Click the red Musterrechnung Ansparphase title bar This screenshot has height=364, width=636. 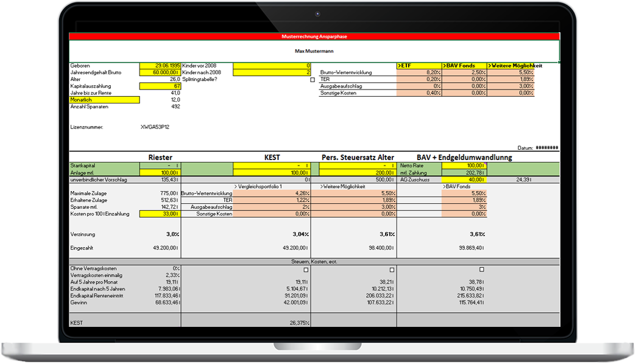[314, 37]
